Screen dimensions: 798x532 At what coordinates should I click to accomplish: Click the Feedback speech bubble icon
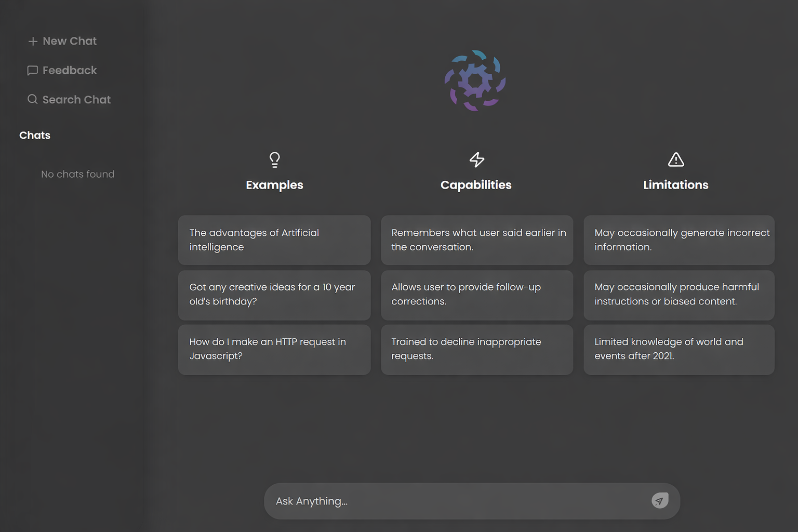[33, 71]
